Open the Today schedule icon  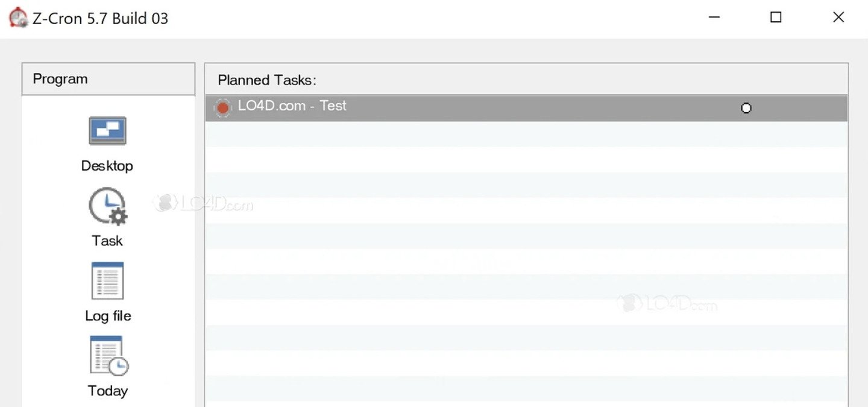[109, 355]
